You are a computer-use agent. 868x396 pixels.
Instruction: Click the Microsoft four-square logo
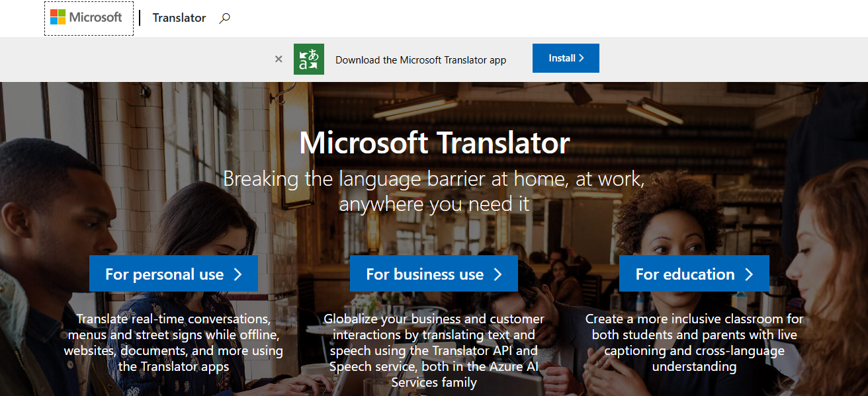[x=58, y=17]
